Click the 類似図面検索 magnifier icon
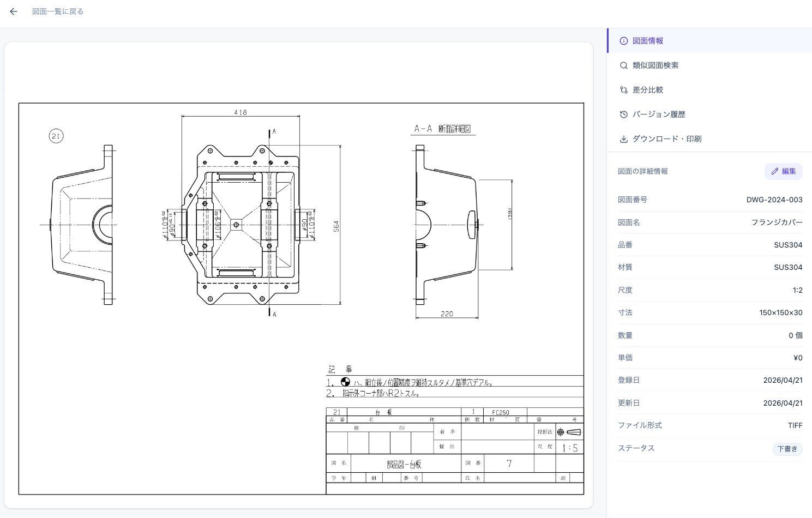The height and width of the screenshot is (518, 812). (x=624, y=65)
